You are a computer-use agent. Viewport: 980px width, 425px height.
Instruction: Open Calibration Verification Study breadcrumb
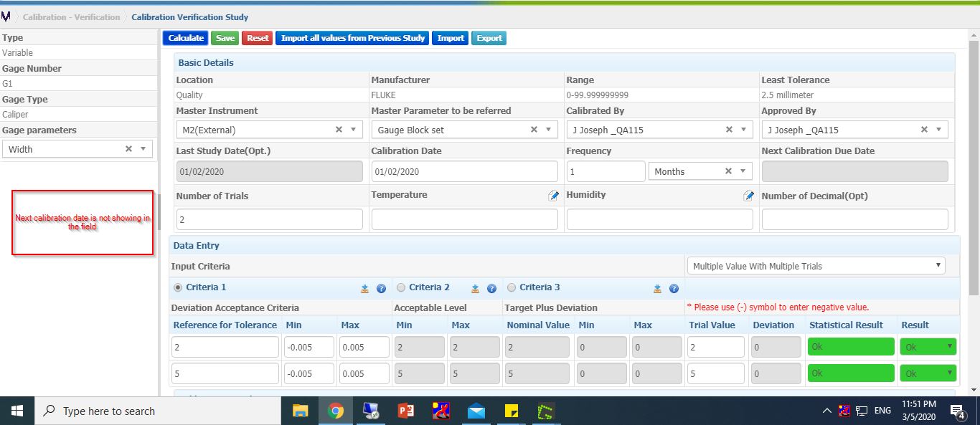190,16
